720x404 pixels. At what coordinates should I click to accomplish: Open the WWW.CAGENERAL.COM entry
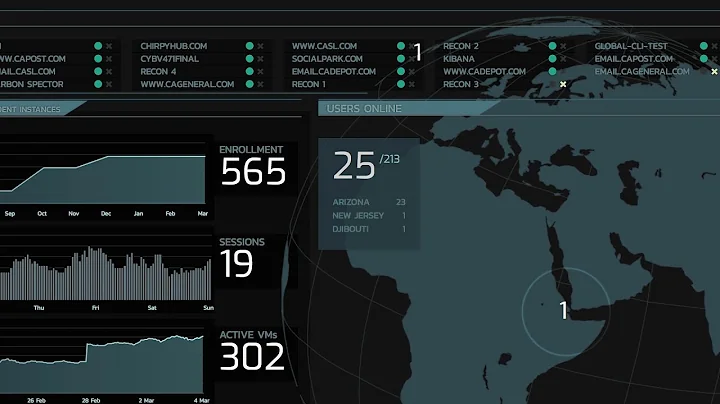pyautogui.click(x=187, y=84)
